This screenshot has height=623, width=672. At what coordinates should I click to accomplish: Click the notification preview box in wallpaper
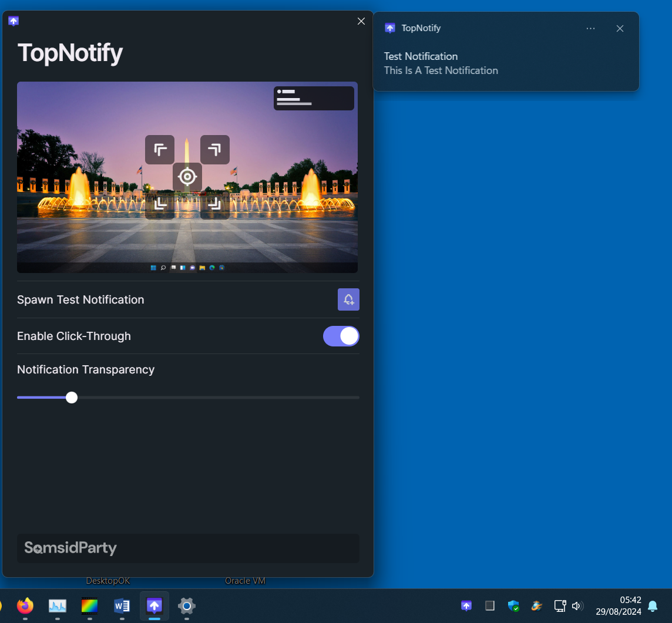click(x=314, y=98)
